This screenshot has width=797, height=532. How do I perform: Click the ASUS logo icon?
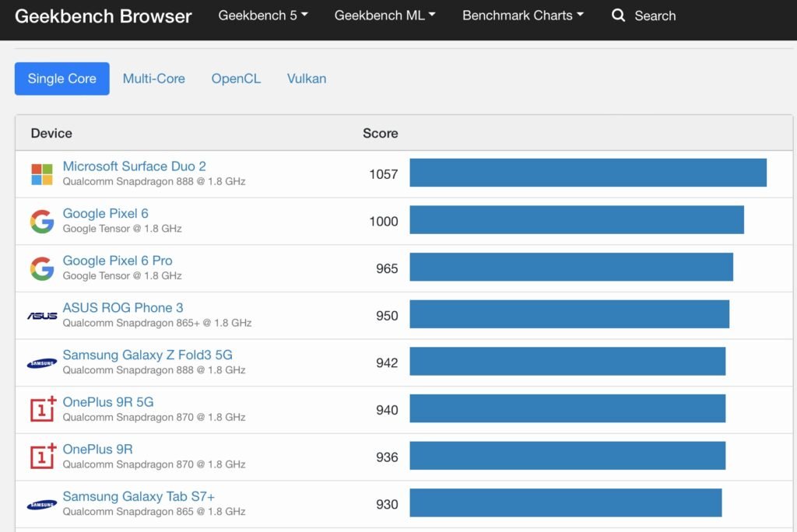pos(42,316)
